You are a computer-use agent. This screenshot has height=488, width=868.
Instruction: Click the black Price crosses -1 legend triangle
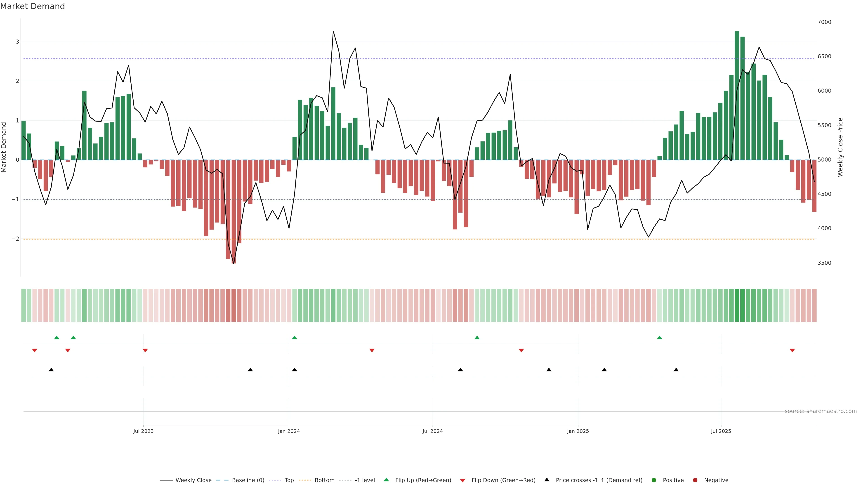click(x=547, y=480)
